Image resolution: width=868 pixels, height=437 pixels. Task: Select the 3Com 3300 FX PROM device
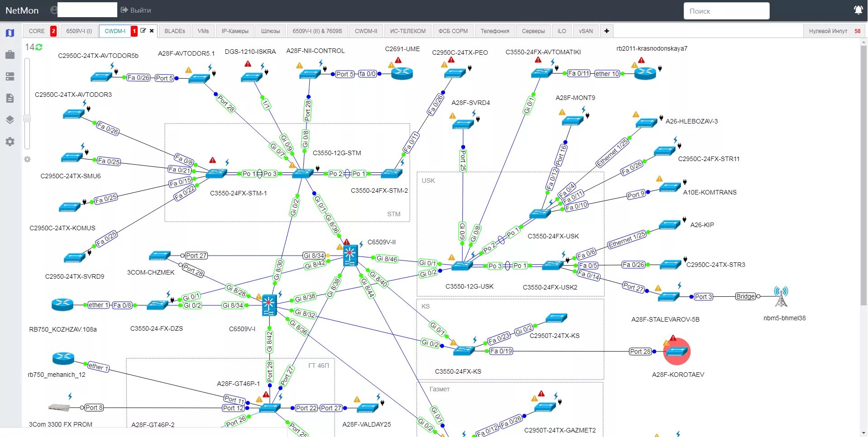point(59,408)
